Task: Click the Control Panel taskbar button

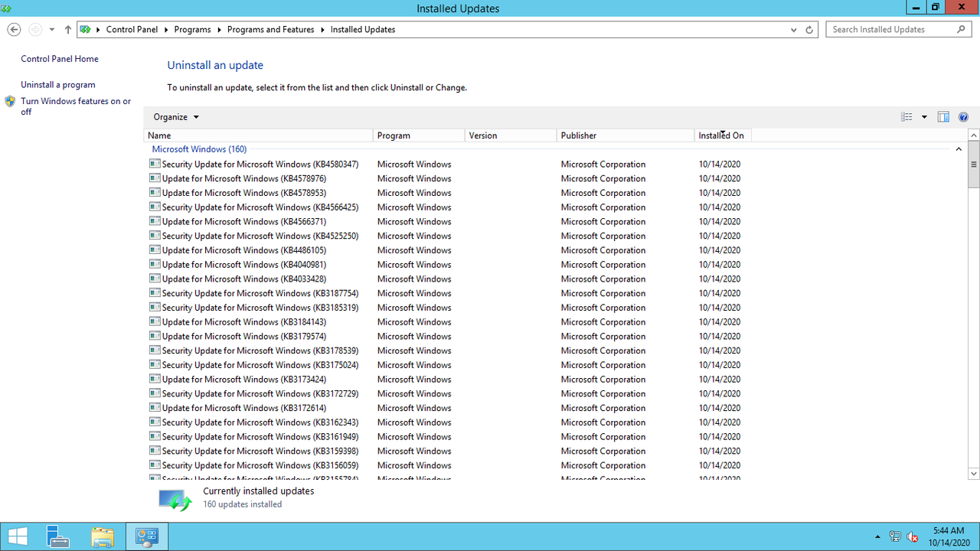Action: tap(146, 536)
